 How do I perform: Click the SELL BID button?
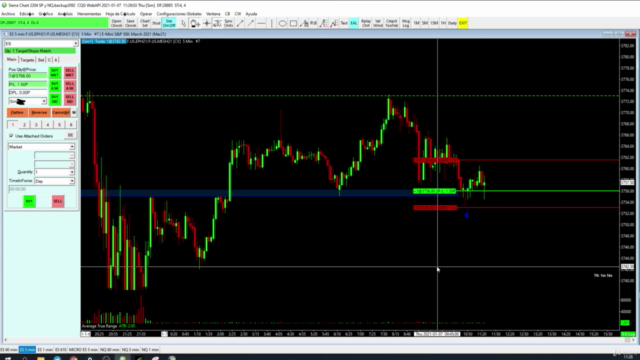pyautogui.click(x=70, y=99)
